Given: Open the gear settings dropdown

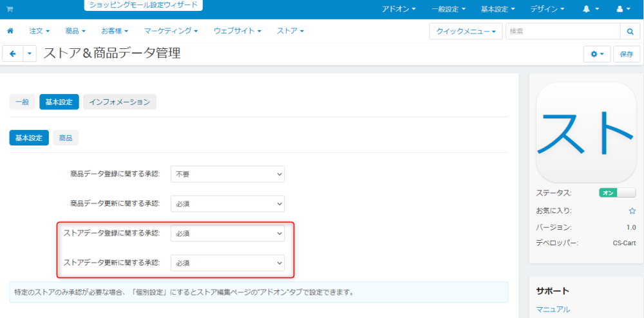Looking at the screenshot, I should [x=597, y=54].
